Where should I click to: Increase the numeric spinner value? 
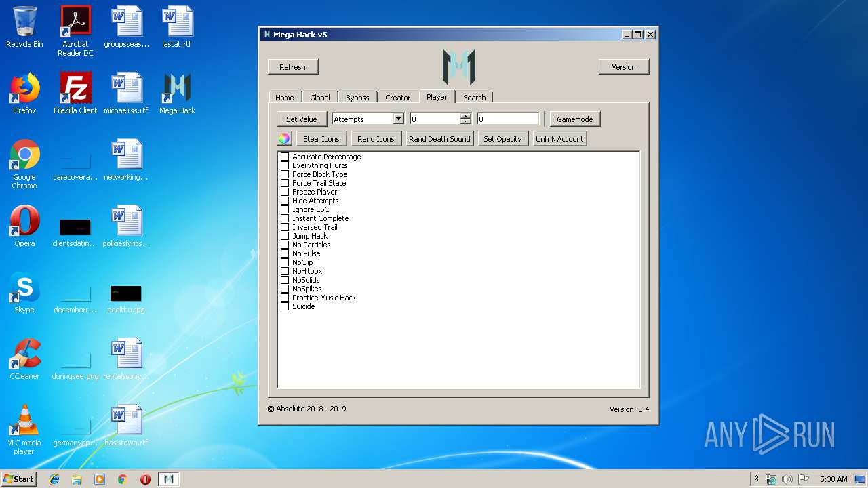click(465, 116)
